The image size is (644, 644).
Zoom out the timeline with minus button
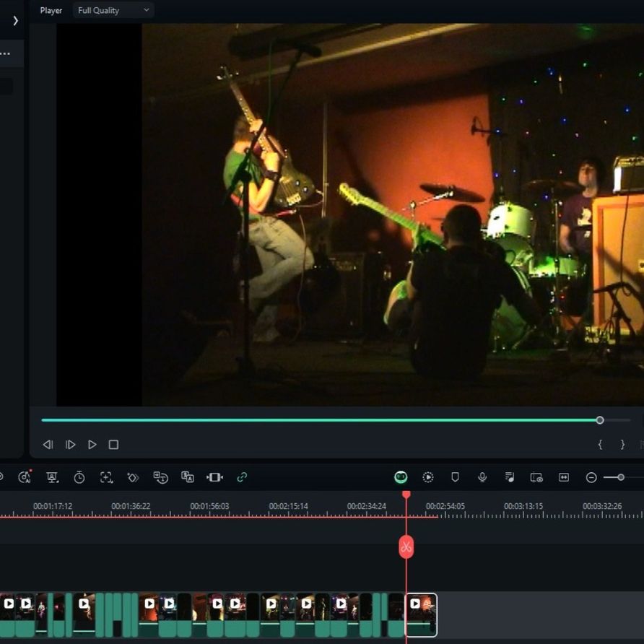pos(591,477)
